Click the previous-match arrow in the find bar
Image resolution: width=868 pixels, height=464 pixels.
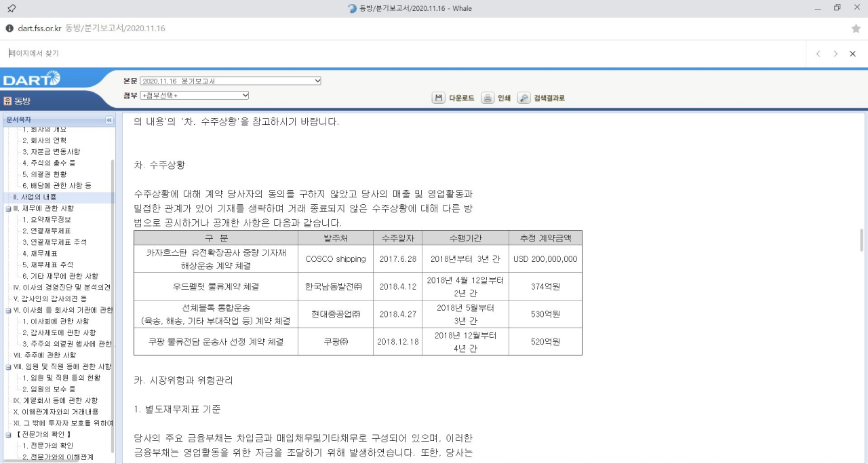pyautogui.click(x=818, y=54)
